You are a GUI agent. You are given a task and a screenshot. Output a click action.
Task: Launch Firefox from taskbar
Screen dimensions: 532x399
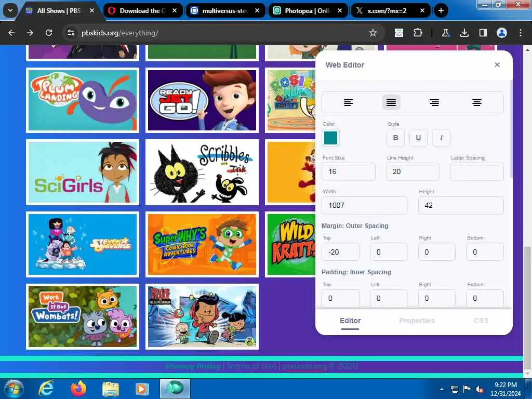(78, 389)
